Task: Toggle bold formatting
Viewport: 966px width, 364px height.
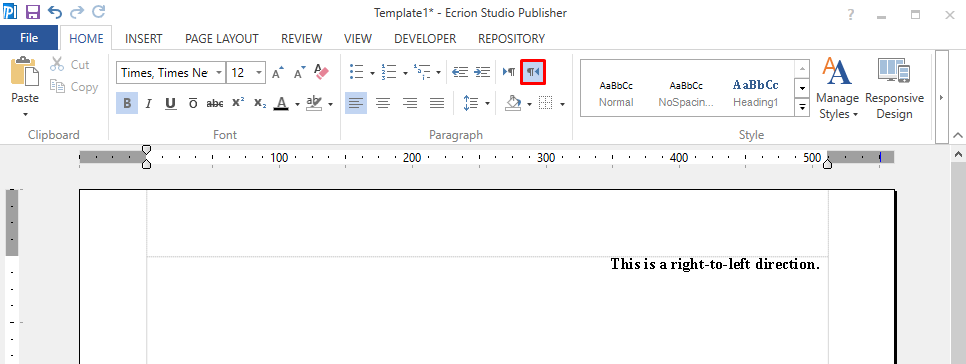Action: click(x=127, y=103)
